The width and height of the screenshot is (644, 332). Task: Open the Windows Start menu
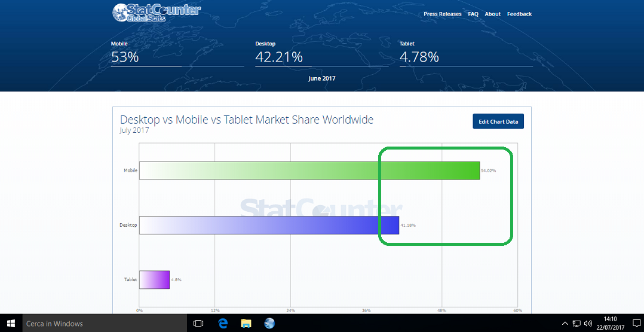point(10,324)
